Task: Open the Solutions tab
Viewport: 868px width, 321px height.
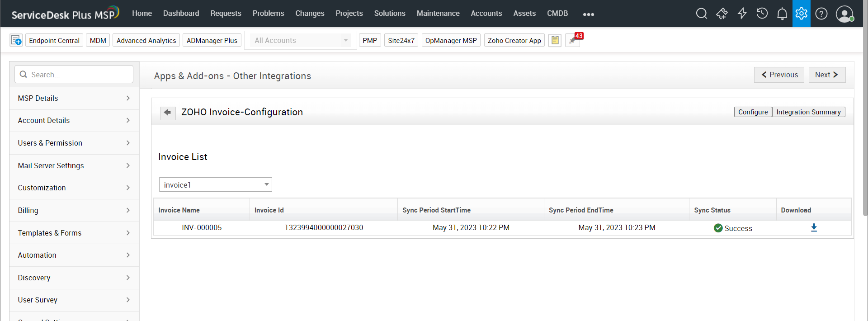Action: [390, 13]
